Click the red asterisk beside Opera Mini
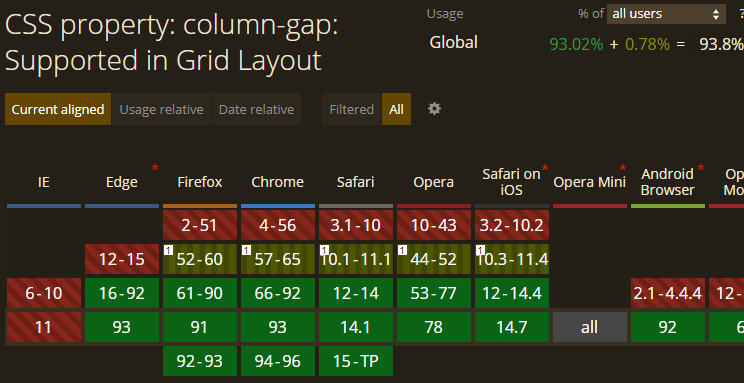Image resolution: width=744 pixels, height=383 pixels. 623,168
